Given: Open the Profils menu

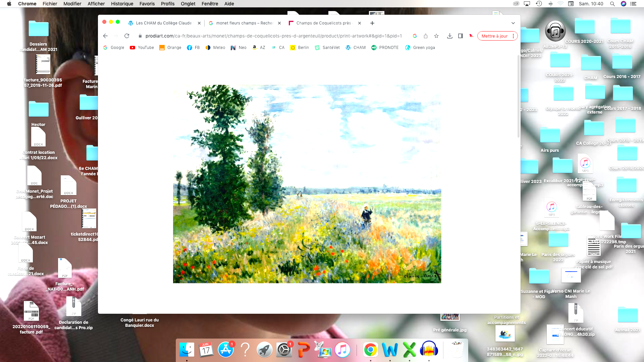Looking at the screenshot, I should 168,4.
